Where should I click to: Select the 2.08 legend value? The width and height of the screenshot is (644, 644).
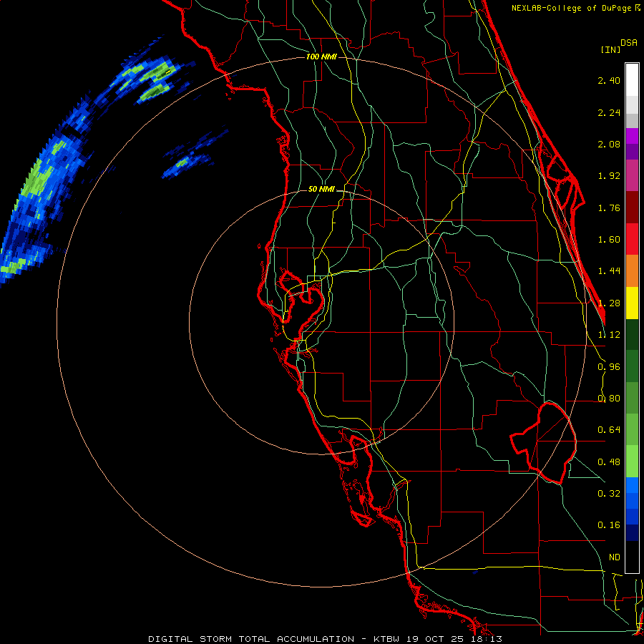(x=609, y=144)
